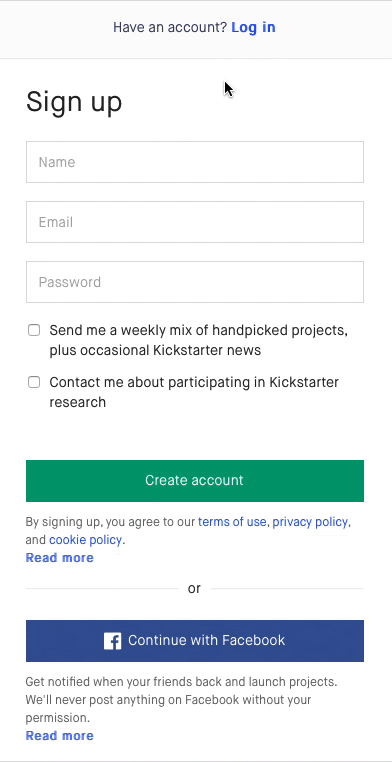Expand Read more below the policy agreement
392x762 pixels.
tap(60, 558)
